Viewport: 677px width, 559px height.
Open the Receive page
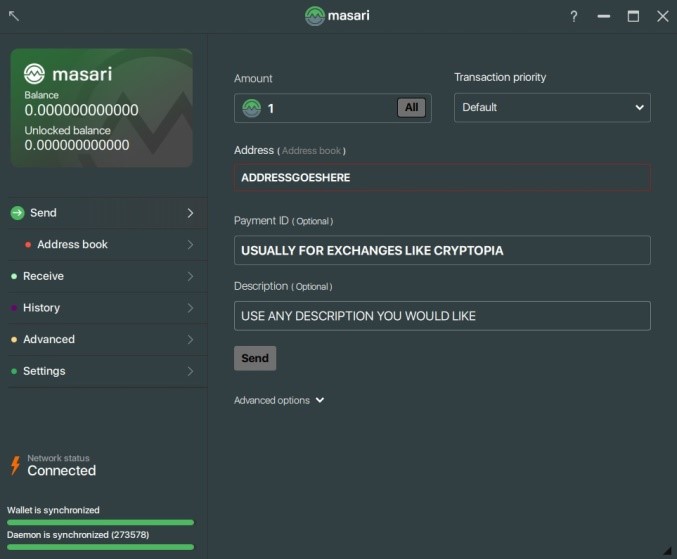107,276
